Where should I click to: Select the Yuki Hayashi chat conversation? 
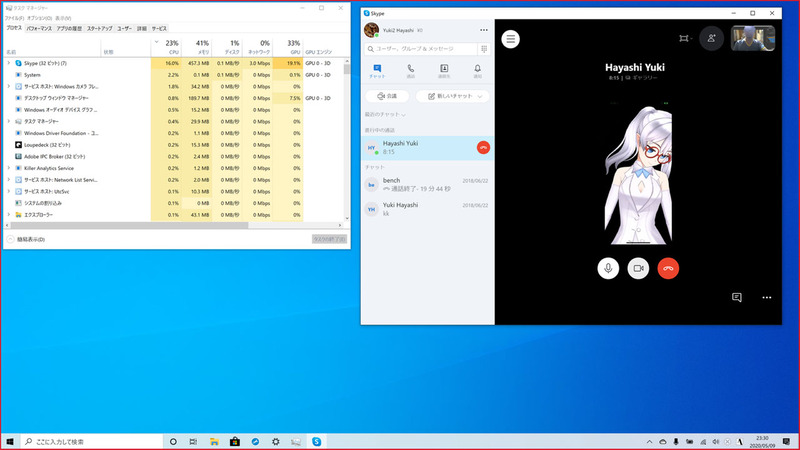(x=428, y=209)
